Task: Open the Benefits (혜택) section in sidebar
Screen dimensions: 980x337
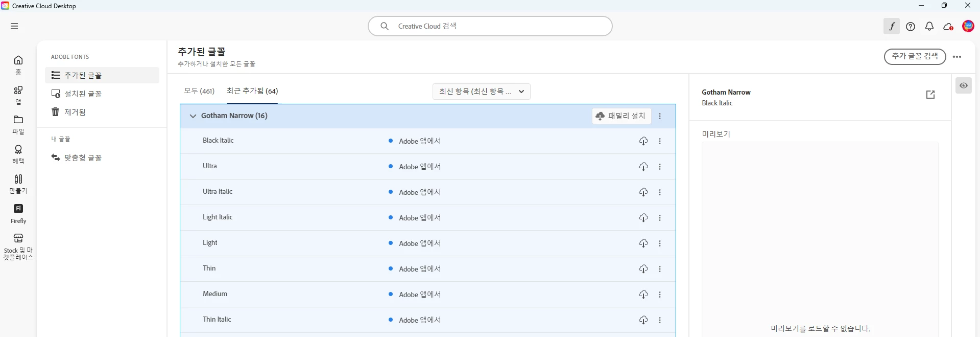Action: (x=18, y=154)
